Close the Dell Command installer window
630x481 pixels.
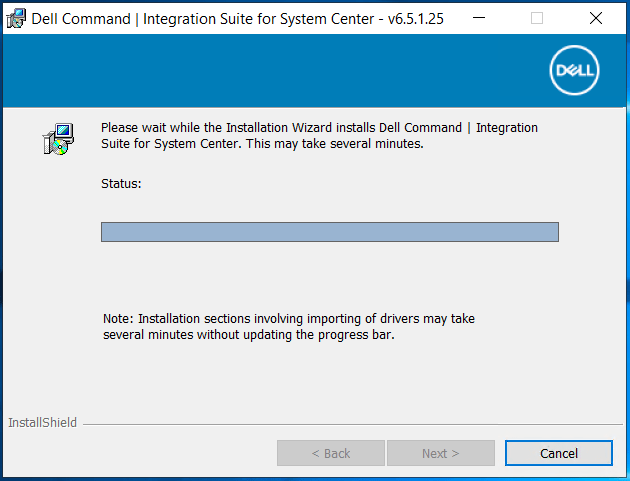click(x=596, y=18)
